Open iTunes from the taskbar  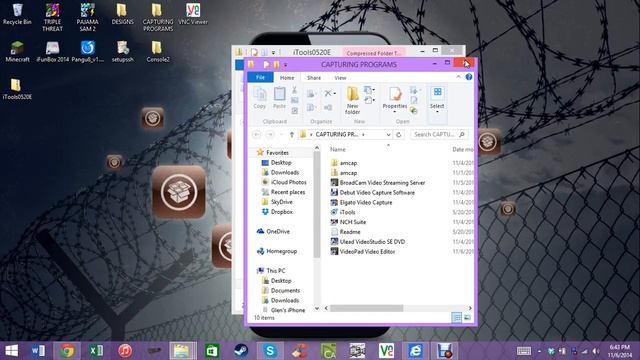(x=125, y=351)
